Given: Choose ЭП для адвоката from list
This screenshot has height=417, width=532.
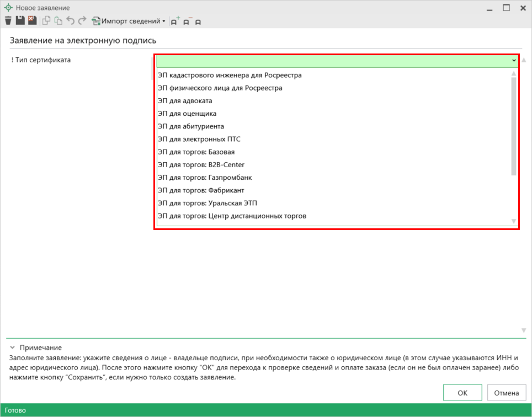Looking at the screenshot, I should 185,101.
